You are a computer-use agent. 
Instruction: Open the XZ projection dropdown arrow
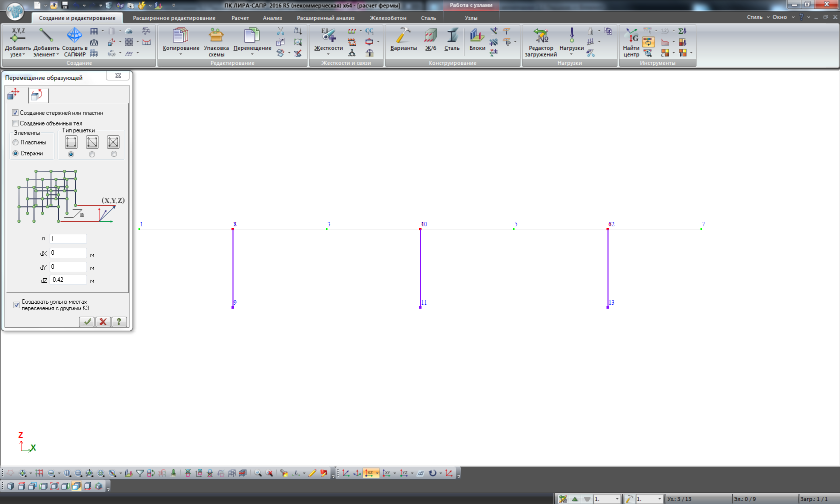[377, 474]
